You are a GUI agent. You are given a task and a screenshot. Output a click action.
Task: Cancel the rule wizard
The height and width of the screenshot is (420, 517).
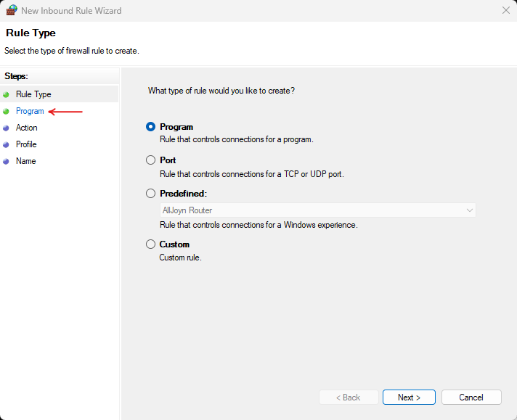point(471,398)
